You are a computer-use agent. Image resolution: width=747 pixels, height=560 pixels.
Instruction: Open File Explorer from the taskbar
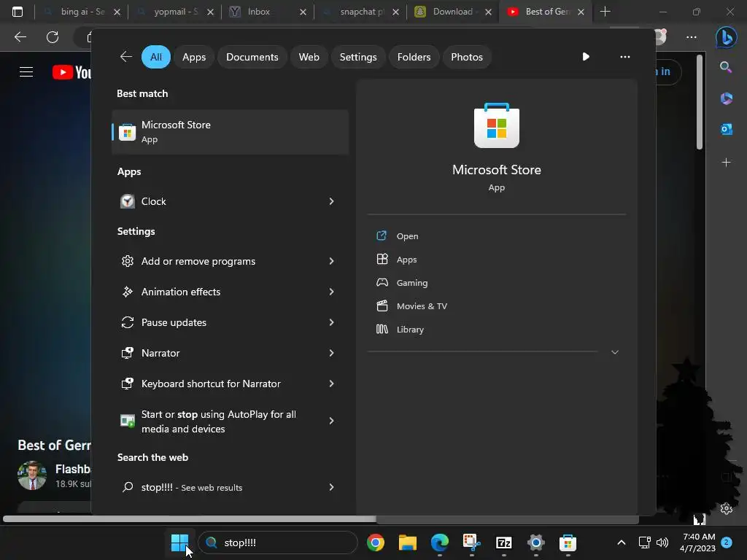pyautogui.click(x=407, y=542)
